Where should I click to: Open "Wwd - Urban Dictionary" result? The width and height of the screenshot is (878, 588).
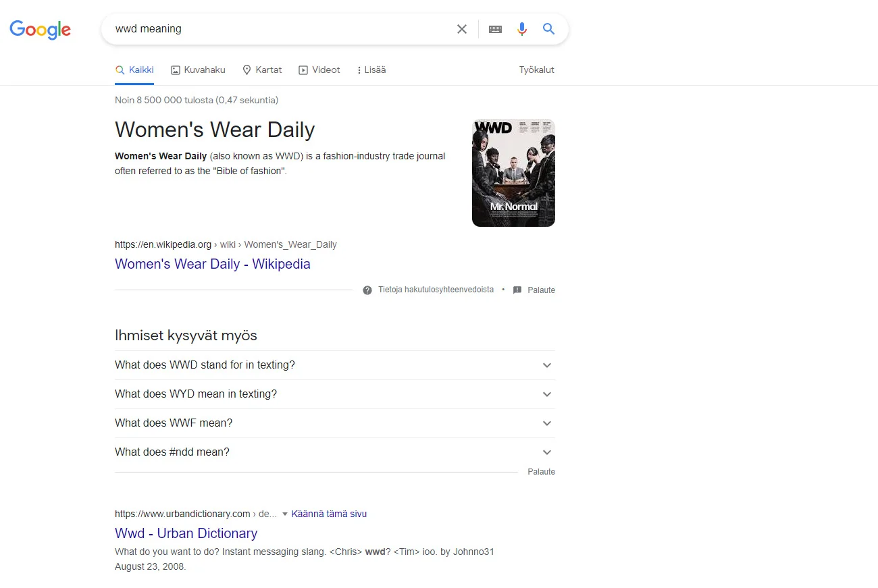pos(186,533)
